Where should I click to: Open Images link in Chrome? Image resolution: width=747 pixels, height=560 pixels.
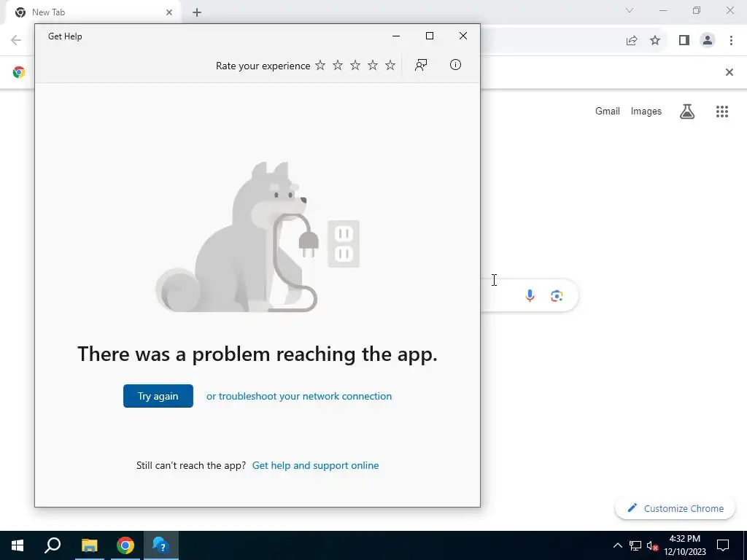pyautogui.click(x=646, y=111)
